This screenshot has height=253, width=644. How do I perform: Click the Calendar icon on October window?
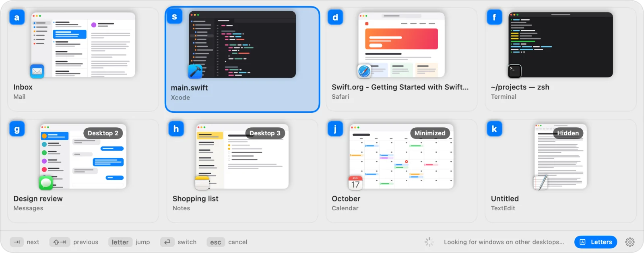click(x=355, y=183)
